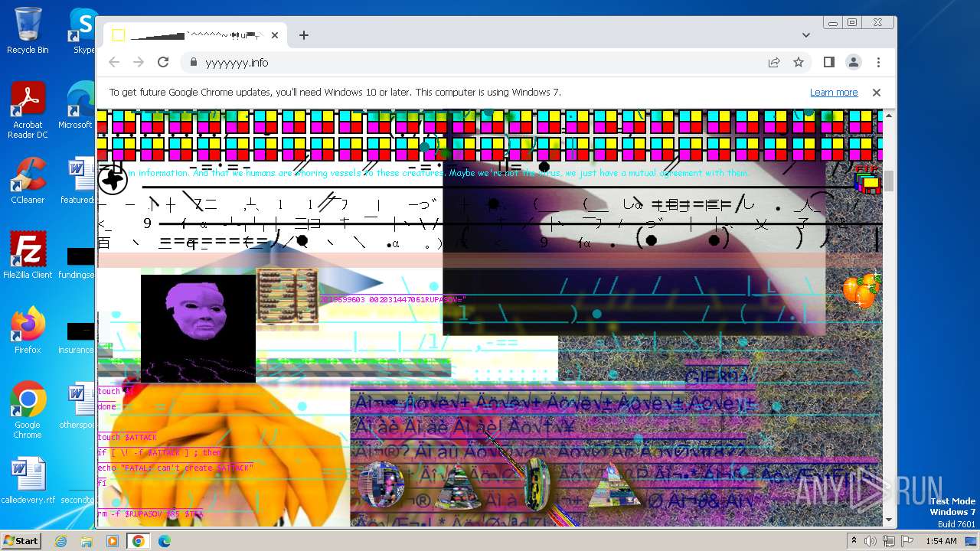Open the Learn more link

[834, 92]
